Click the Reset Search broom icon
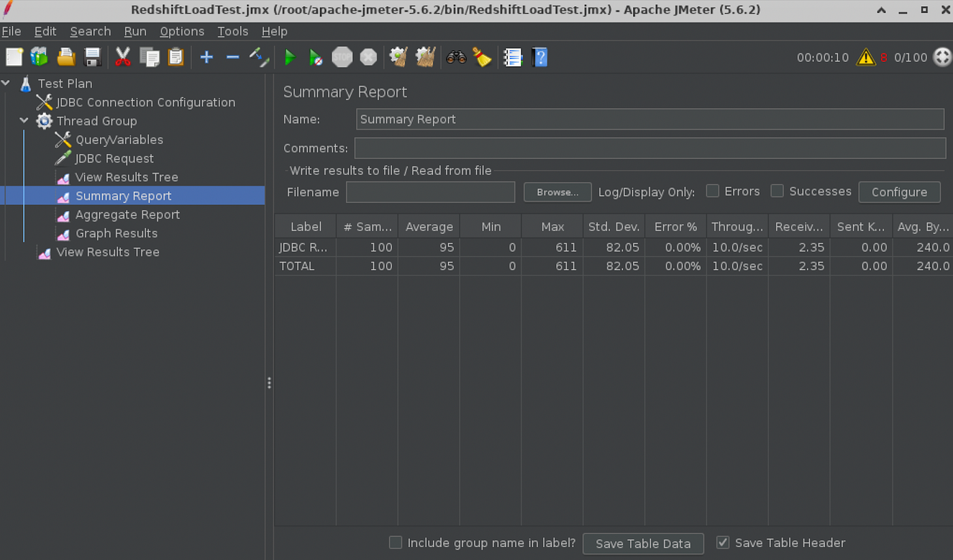953x560 pixels. point(482,57)
